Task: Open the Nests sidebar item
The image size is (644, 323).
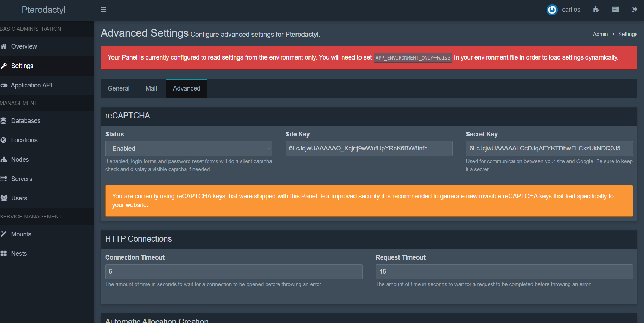Action: (47, 254)
